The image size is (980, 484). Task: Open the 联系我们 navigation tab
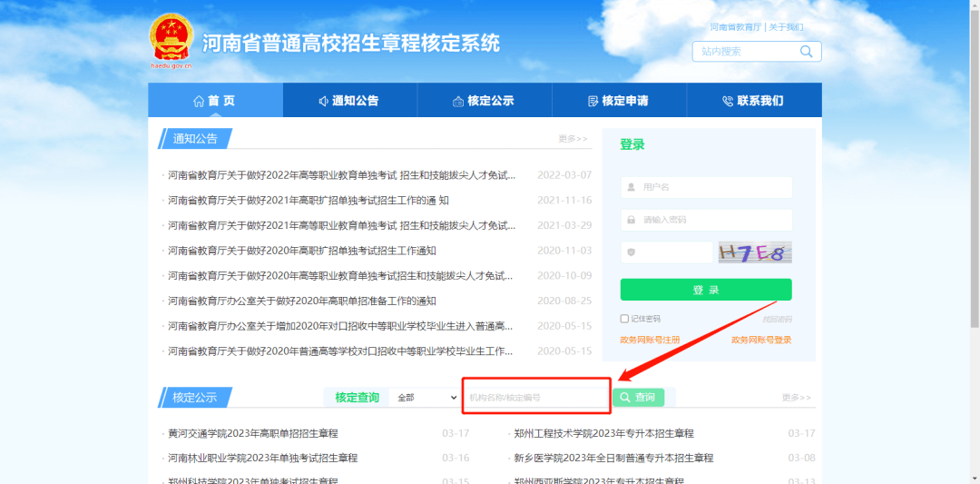tap(754, 100)
